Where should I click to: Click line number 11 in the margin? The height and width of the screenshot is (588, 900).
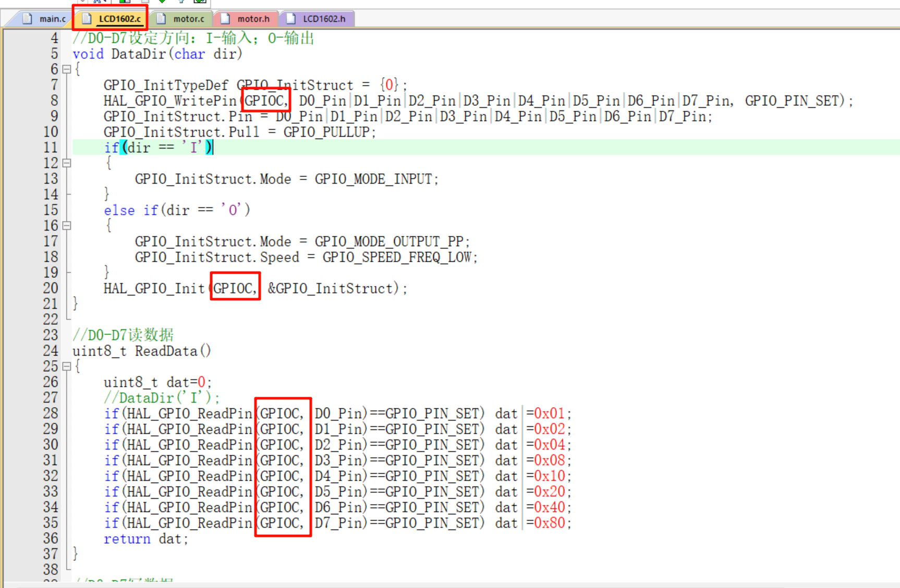pyautogui.click(x=51, y=148)
